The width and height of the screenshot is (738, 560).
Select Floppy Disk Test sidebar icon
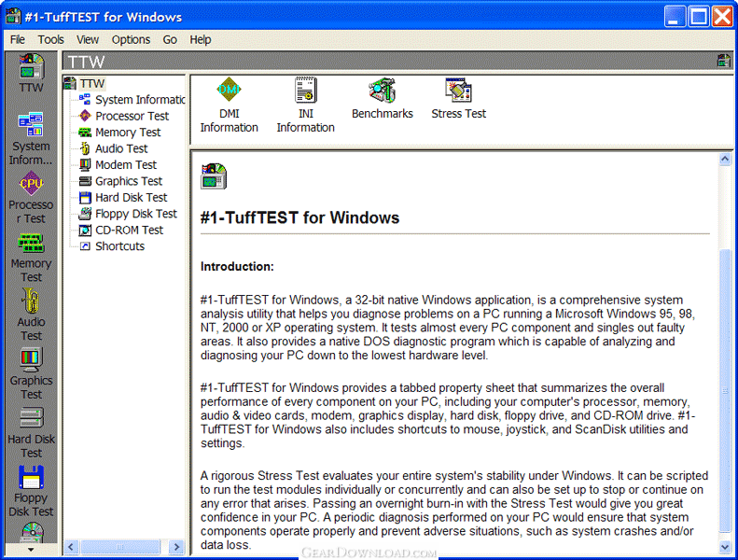click(x=31, y=491)
